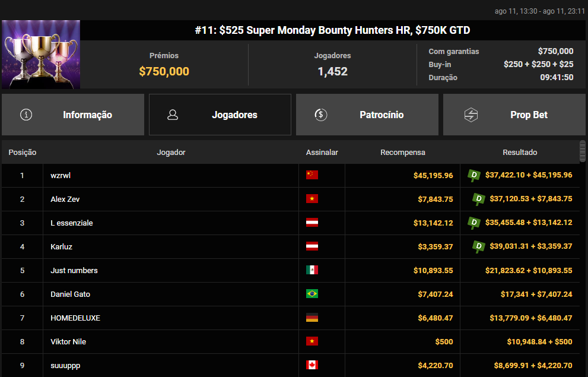This screenshot has width=588, height=377.
Task: Click the duration value 09:41:50
Action: coord(557,77)
